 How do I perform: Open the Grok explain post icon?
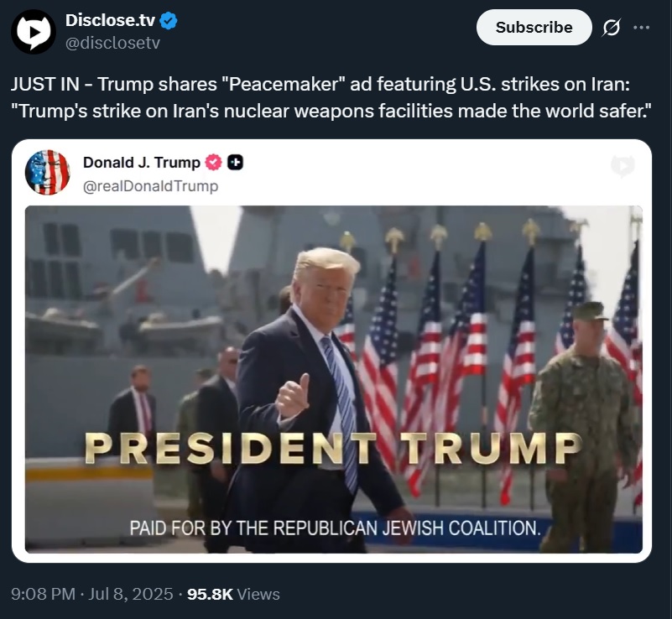point(611,28)
